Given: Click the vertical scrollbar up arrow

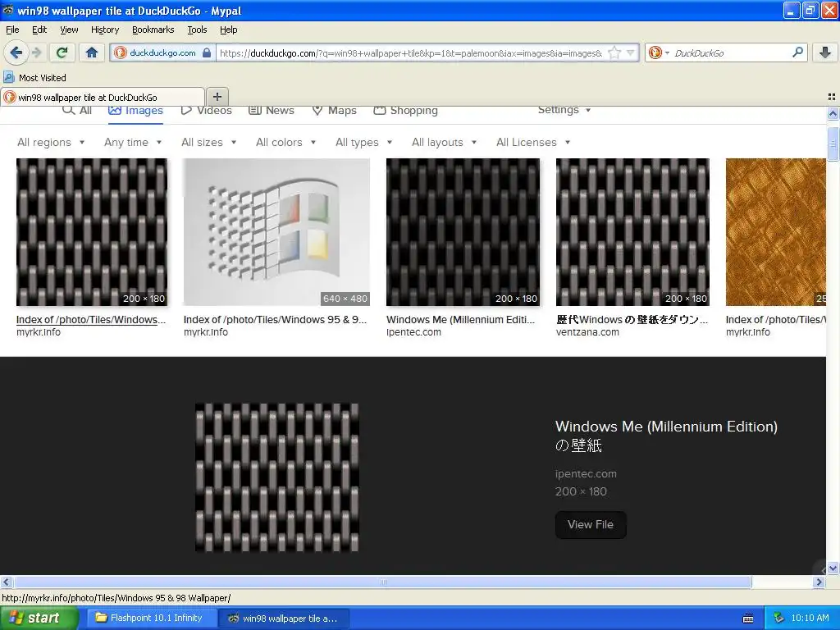Looking at the screenshot, I should [833, 113].
